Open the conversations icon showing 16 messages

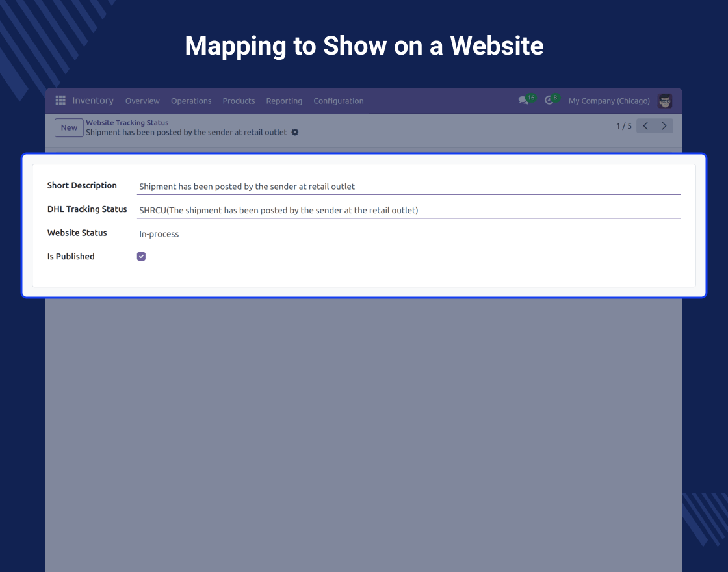click(x=524, y=101)
